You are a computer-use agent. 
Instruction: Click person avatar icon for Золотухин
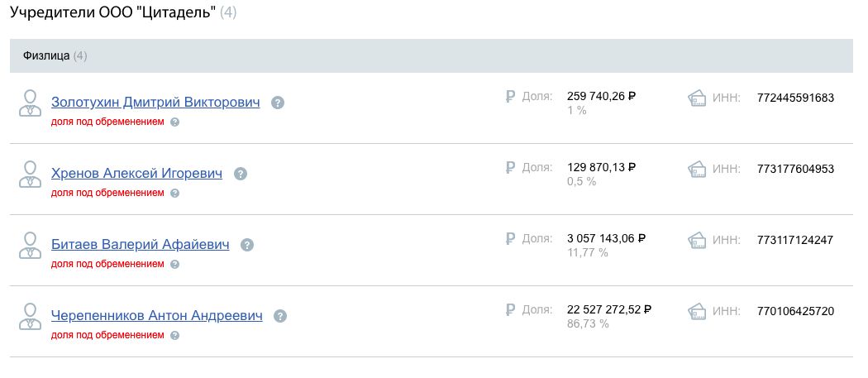tap(30, 103)
